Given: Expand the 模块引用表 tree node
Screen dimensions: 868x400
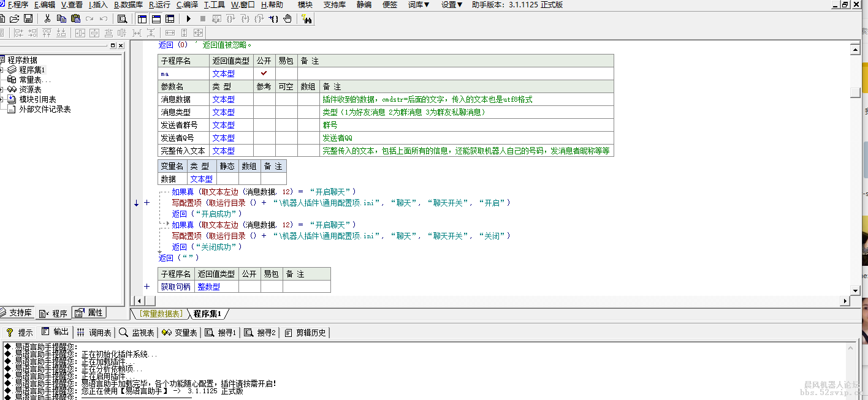Looking at the screenshot, I should tap(2, 99).
